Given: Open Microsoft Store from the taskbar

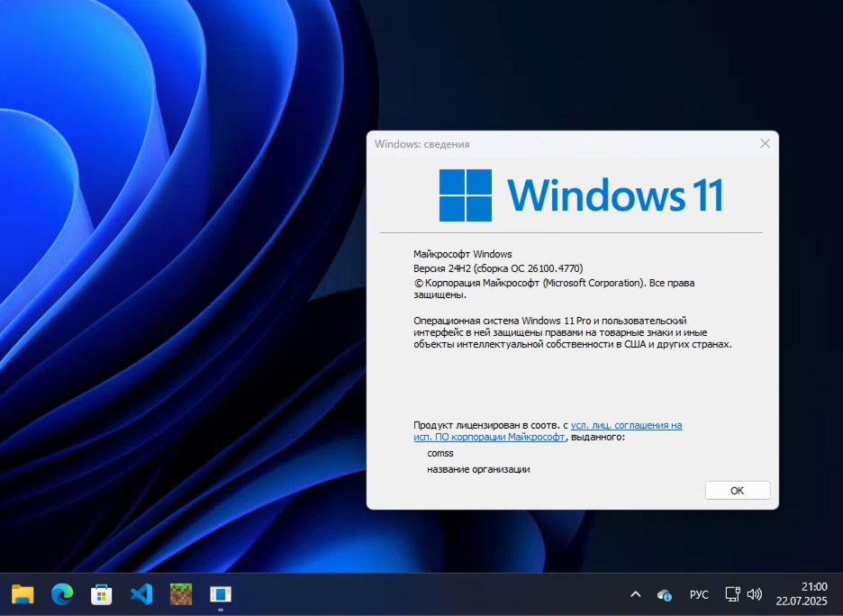Looking at the screenshot, I should (x=100, y=593).
